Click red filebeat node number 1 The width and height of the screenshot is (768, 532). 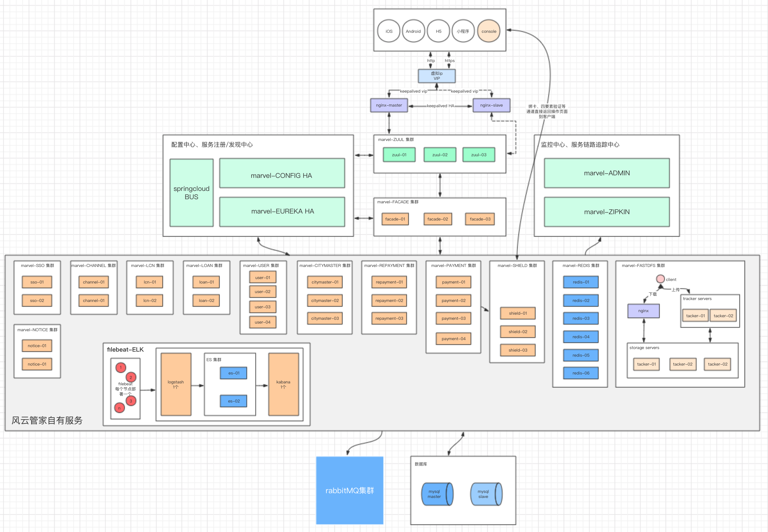pos(121,367)
